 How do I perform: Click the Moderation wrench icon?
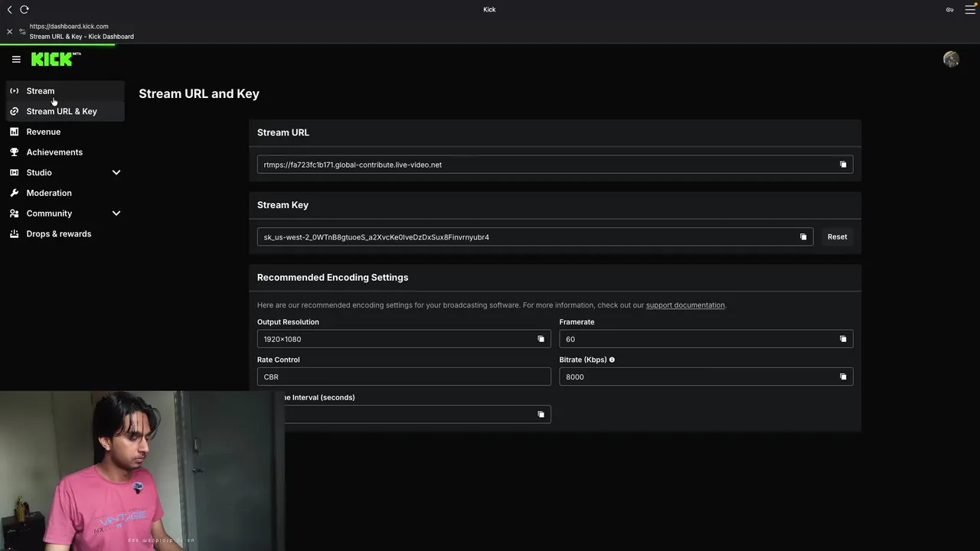(14, 193)
